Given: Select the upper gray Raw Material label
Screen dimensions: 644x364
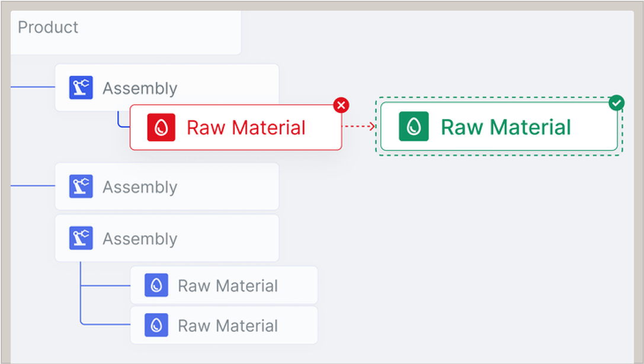Looking at the screenshot, I should (228, 286).
